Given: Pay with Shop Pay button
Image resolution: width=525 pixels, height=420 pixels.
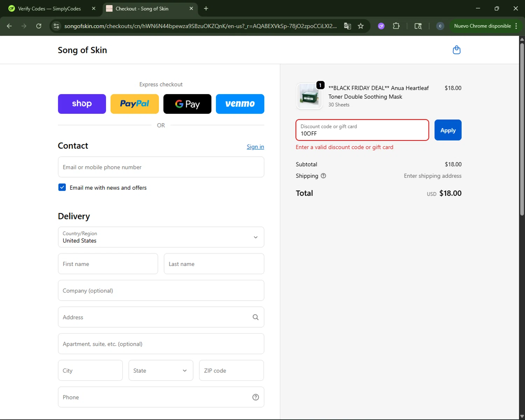Looking at the screenshot, I should [82, 104].
